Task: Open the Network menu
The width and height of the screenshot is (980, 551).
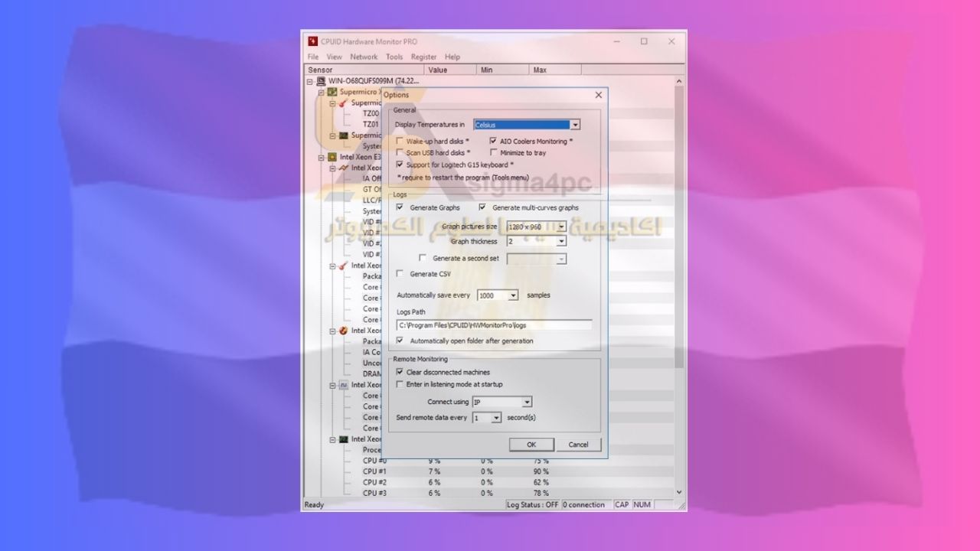Action: [x=364, y=57]
